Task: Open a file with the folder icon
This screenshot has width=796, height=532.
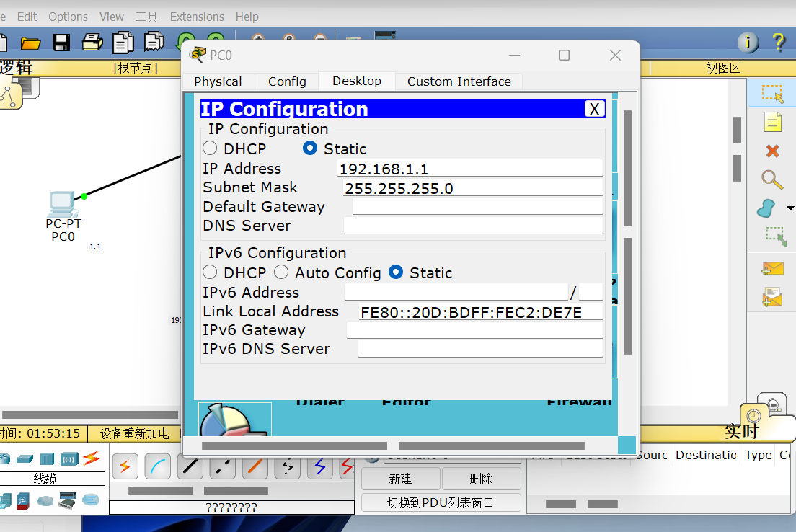Action: [30, 43]
